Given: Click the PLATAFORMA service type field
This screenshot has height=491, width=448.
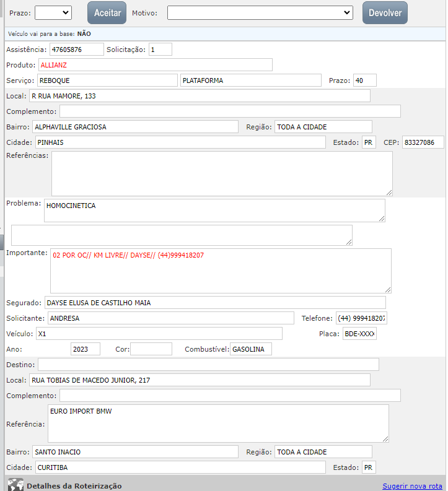Looking at the screenshot, I should (x=250, y=80).
